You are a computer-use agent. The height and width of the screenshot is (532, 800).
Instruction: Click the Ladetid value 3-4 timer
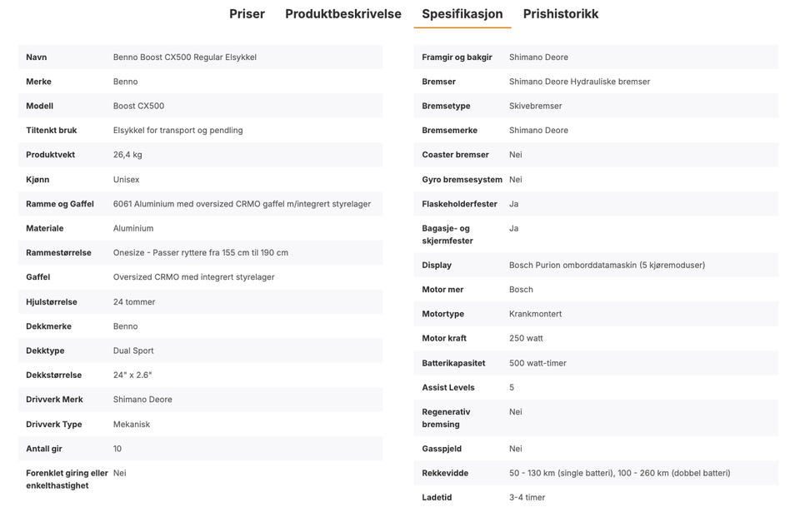[527, 497]
